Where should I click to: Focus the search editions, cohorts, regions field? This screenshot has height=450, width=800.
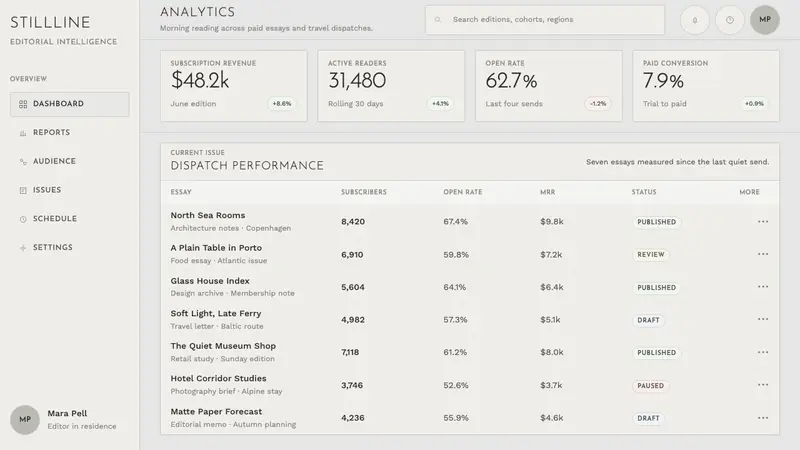(x=545, y=20)
